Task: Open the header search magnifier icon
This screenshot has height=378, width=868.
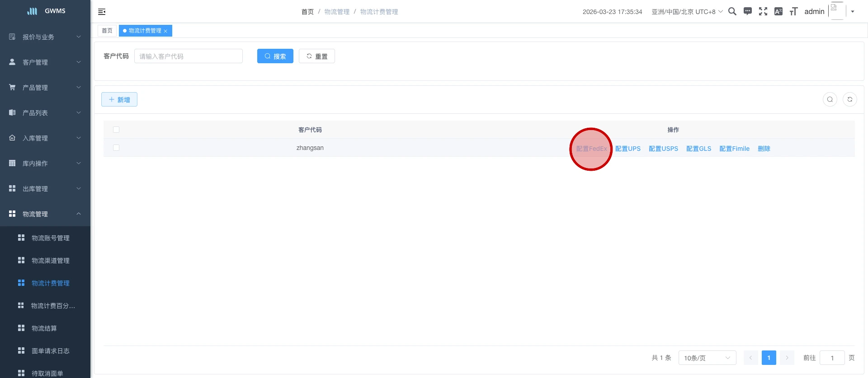Action: pyautogui.click(x=732, y=11)
